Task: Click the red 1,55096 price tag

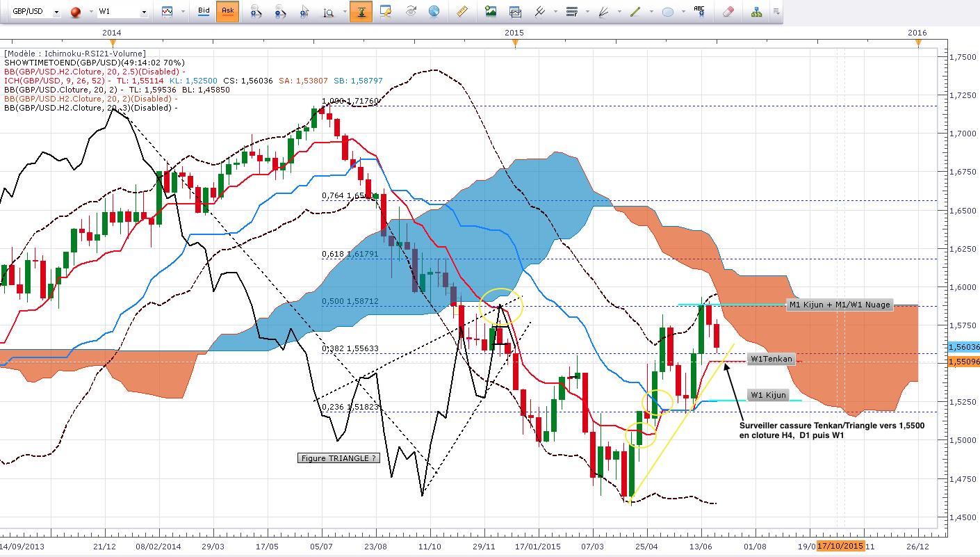Action: (964, 362)
